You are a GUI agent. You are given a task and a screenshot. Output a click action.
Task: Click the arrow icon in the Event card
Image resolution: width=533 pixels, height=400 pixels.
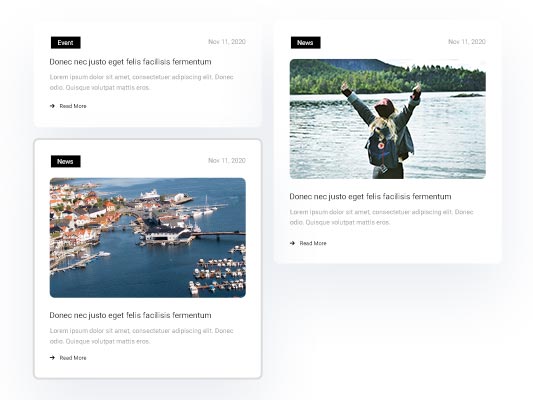(x=52, y=106)
